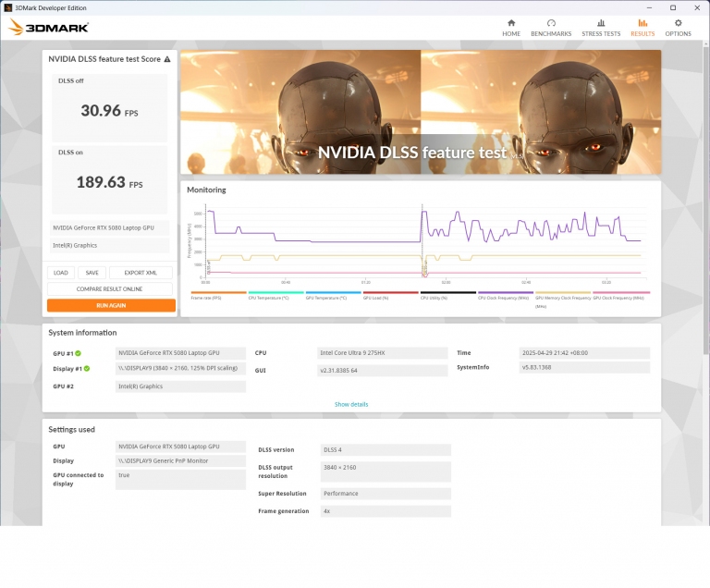Go to the Benchmarks tab
Viewport: 710px width, 588px height.
coord(551,28)
